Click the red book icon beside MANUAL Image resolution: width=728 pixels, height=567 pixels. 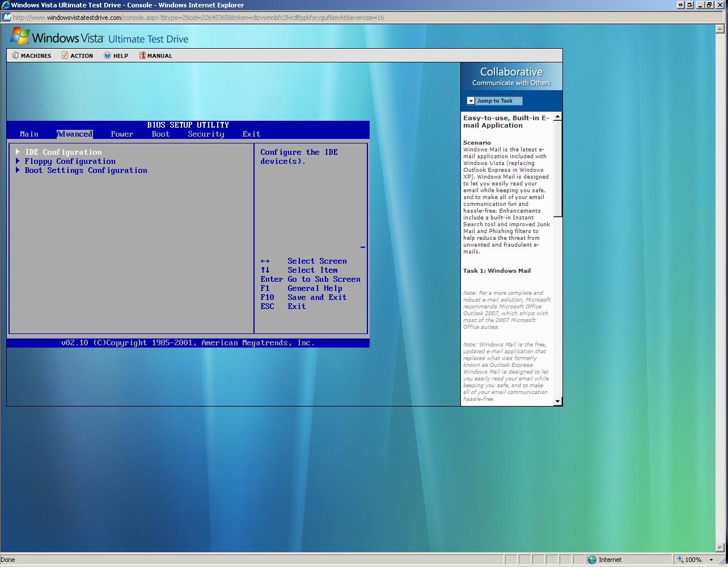click(x=142, y=56)
